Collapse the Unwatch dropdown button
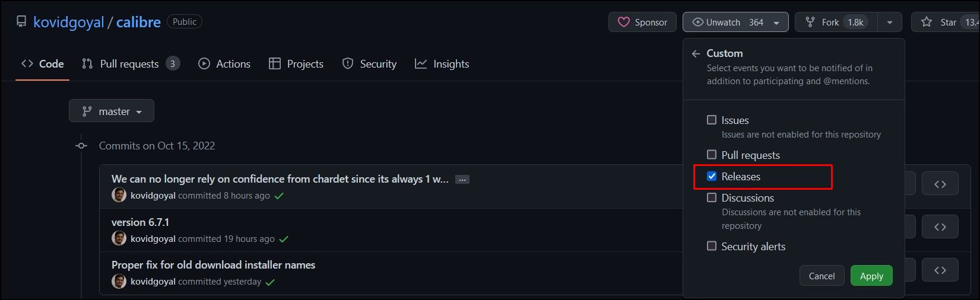This screenshot has width=980, height=300. [x=735, y=22]
